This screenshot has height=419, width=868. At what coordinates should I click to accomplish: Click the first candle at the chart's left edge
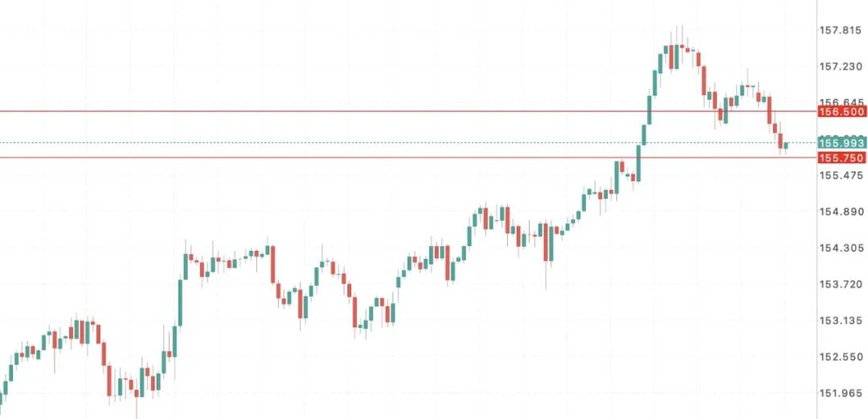coord(2,392)
